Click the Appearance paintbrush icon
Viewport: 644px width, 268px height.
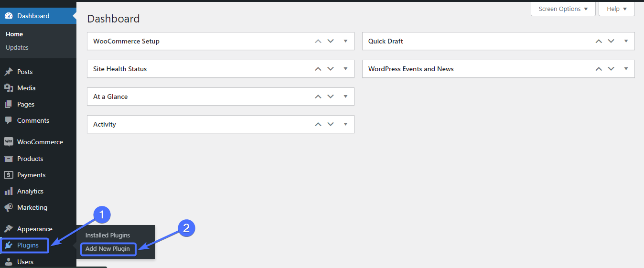pos(9,229)
